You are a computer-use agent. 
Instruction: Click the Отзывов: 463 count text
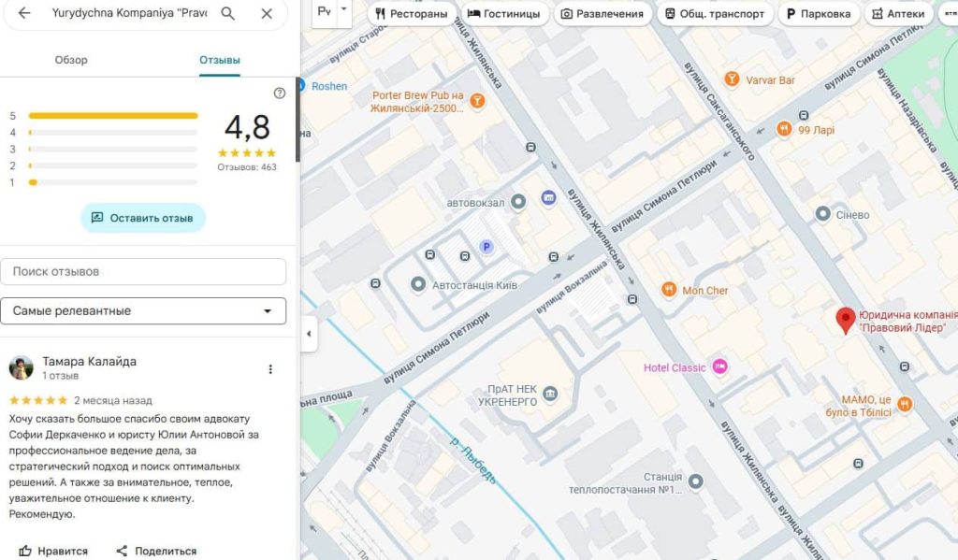(247, 166)
